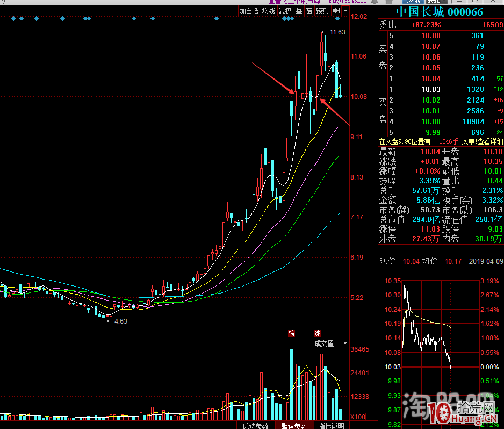
Task: Click the 外盘 value 27.43万
Action: 426,239
